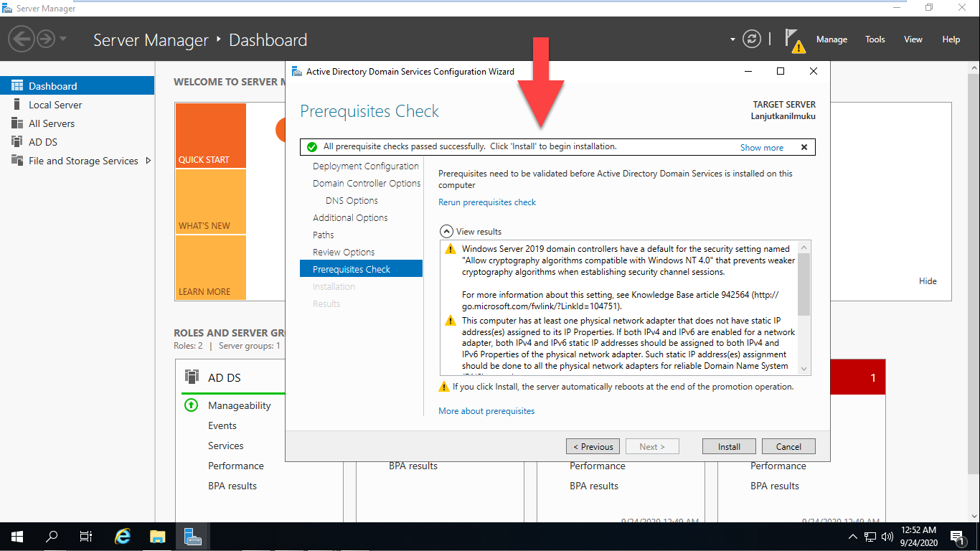Click the Local Server sidebar icon
Screen dimensions: 980x551
tap(17, 105)
